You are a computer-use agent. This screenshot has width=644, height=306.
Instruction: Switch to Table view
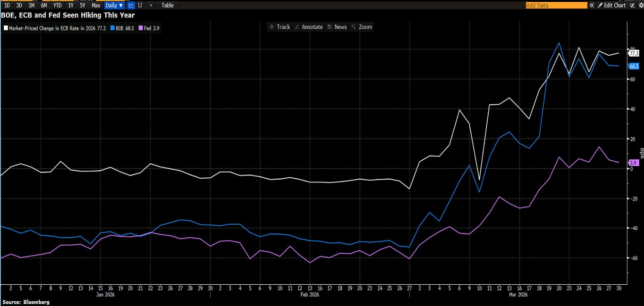(x=168, y=5)
